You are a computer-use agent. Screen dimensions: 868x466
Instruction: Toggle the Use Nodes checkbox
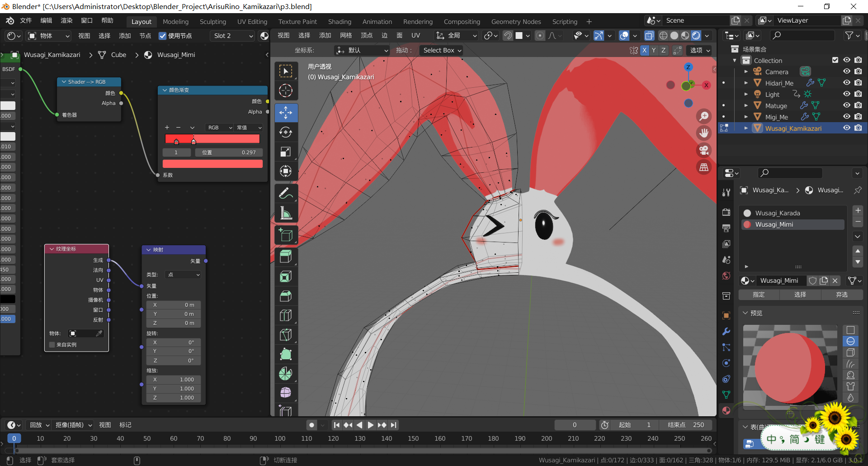163,36
